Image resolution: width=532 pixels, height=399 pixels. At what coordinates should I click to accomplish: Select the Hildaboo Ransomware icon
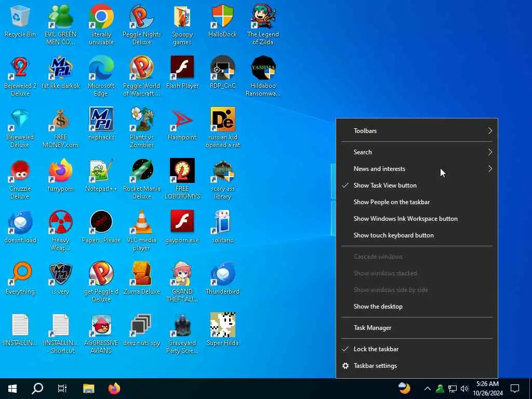(x=263, y=68)
